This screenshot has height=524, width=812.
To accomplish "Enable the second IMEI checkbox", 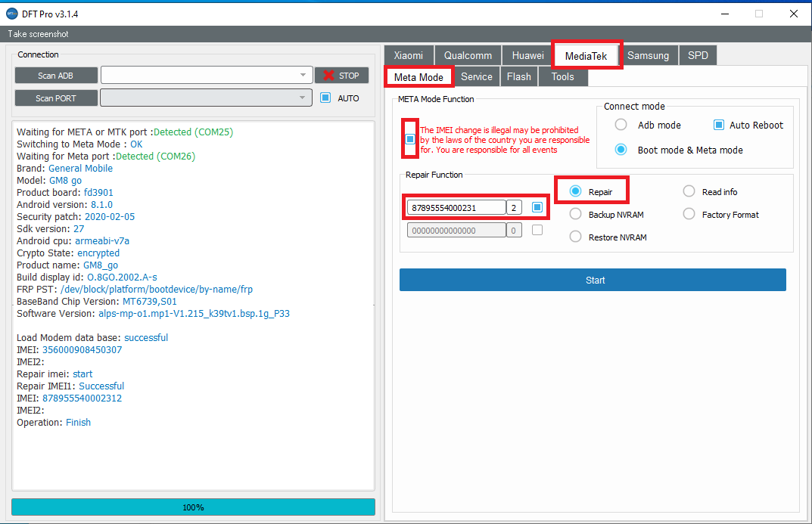I will tap(537, 230).
